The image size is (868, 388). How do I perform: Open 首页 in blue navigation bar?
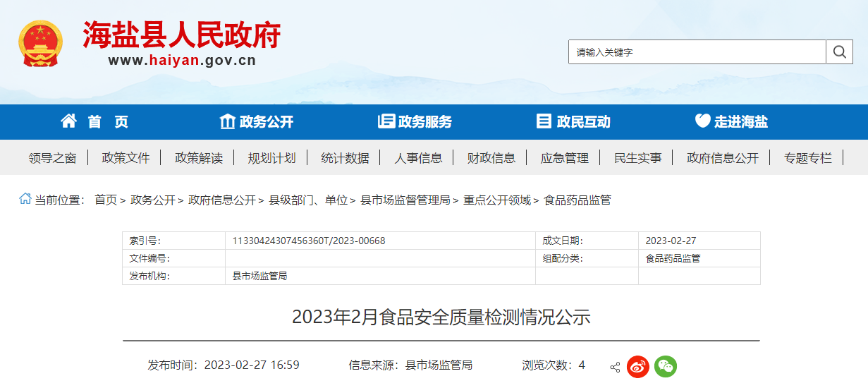pos(94,122)
